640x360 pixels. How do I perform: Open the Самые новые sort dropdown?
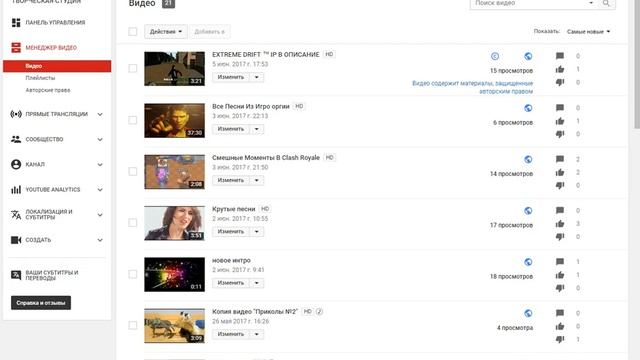tap(588, 31)
